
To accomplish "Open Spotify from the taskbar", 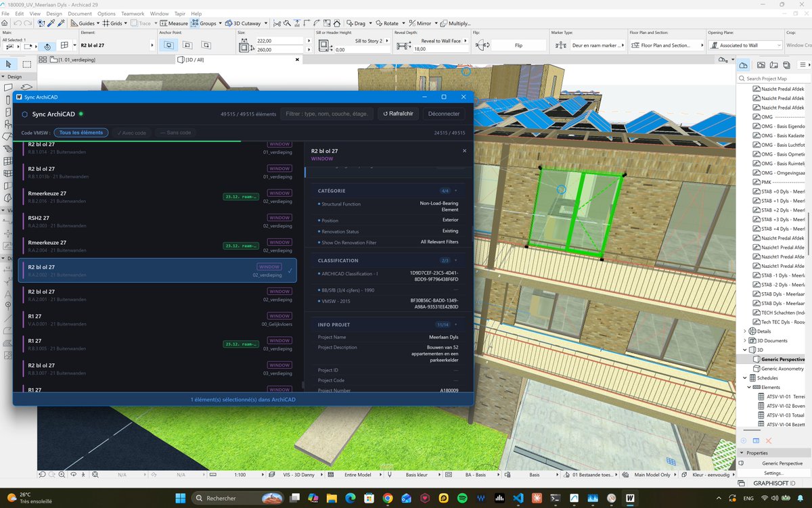I will click(462, 499).
